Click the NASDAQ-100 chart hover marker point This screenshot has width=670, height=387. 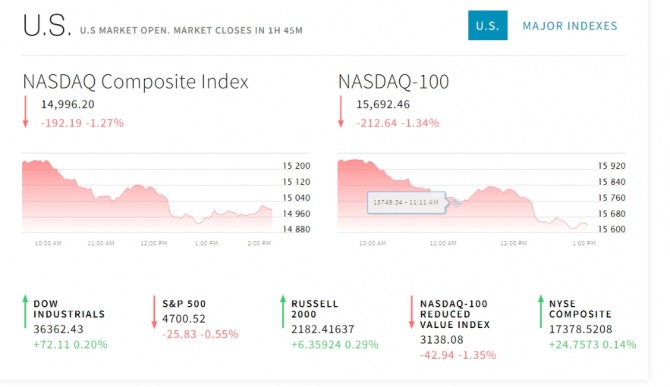tap(456, 202)
